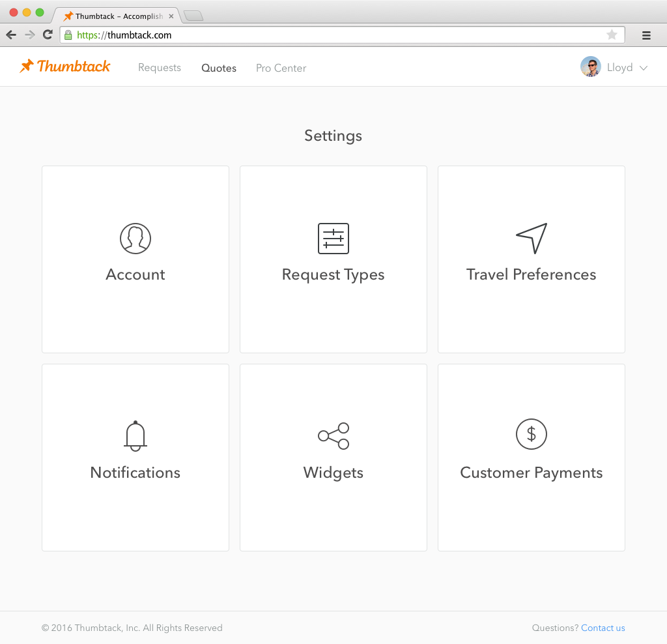
Task: Click the Widgets share icon
Action: (333, 436)
